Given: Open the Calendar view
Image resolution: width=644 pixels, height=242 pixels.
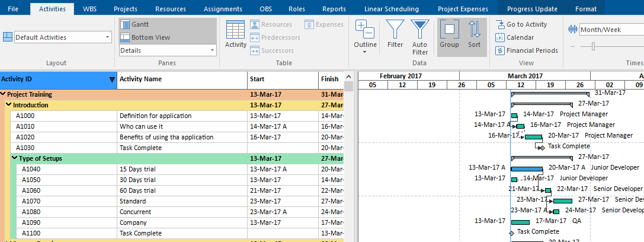Looking at the screenshot, I should [x=515, y=37].
